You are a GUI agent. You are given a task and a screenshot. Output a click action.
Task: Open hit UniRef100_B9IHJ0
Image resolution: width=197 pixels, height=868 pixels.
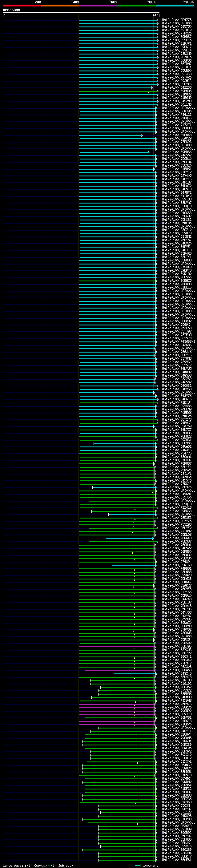177,30
